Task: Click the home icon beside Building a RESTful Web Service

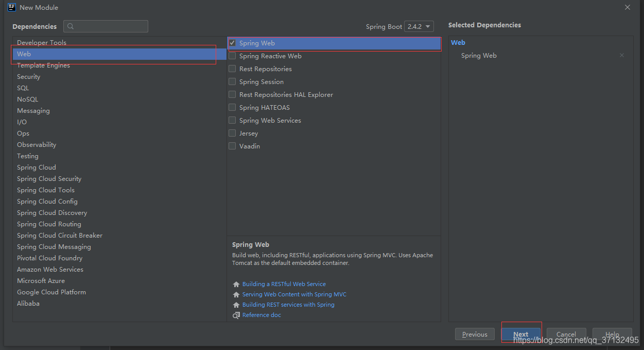Action: pos(236,285)
